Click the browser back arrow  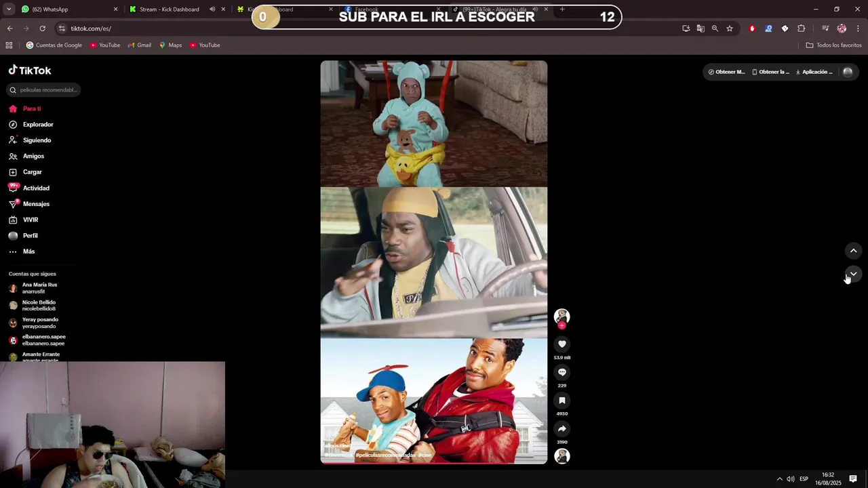click(x=9, y=28)
